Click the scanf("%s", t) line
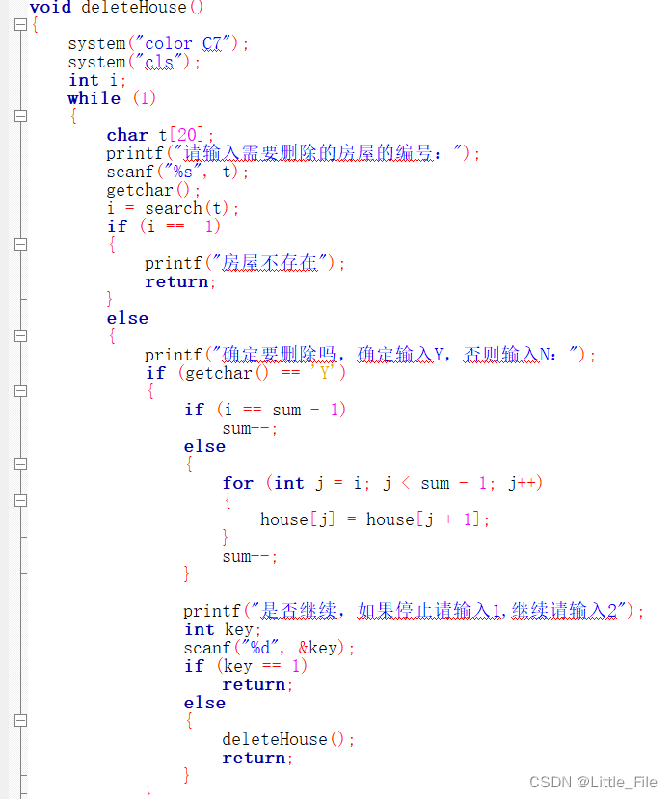Viewport: 672px width, 799px height. click(177, 172)
